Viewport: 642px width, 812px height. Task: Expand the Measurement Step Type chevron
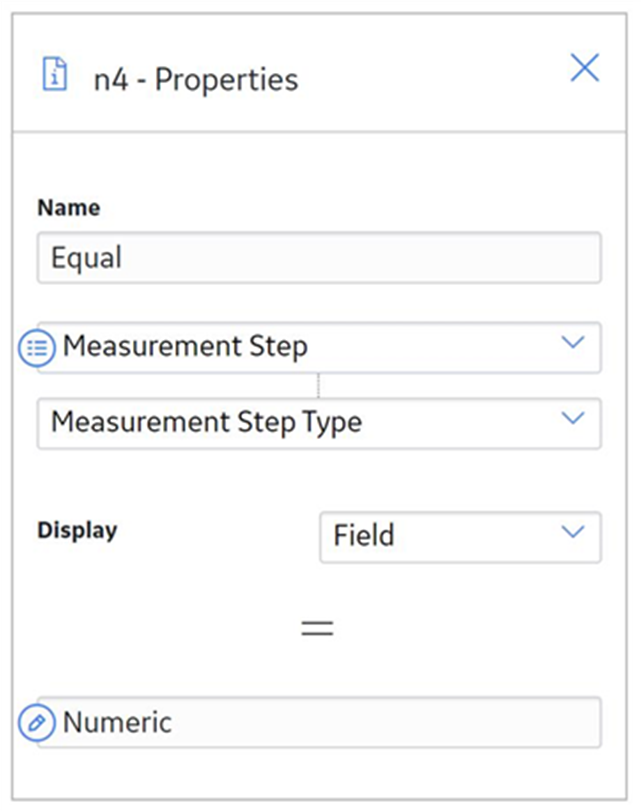pos(573,418)
